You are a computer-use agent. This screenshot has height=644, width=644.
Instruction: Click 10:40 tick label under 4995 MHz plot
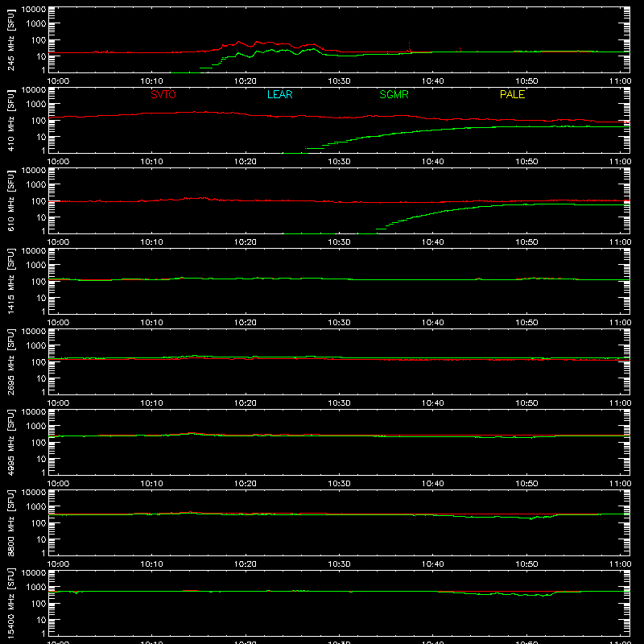click(x=433, y=484)
